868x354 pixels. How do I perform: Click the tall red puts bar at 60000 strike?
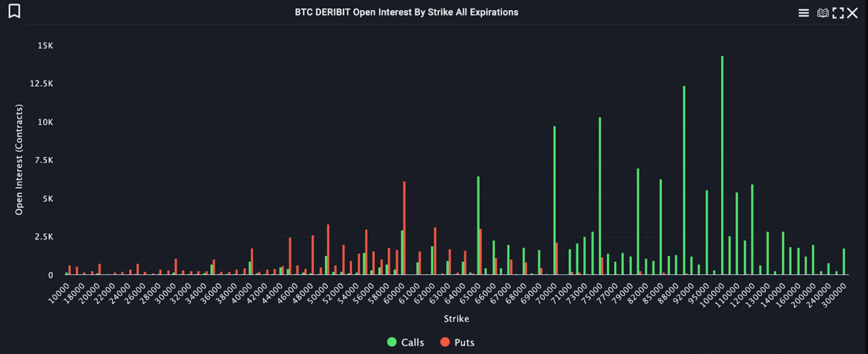pos(404,228)
